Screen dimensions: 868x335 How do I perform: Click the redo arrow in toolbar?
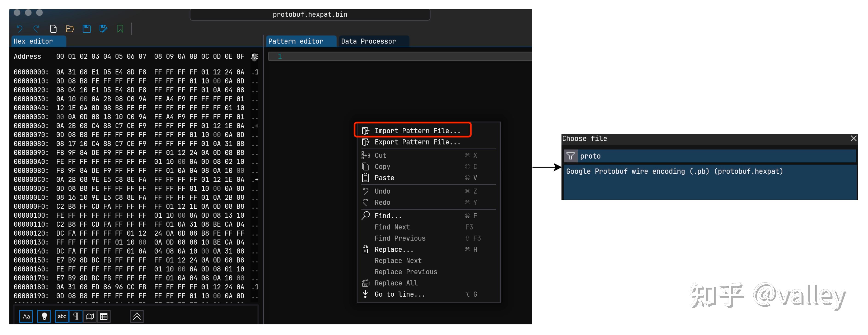coord(36,29)
